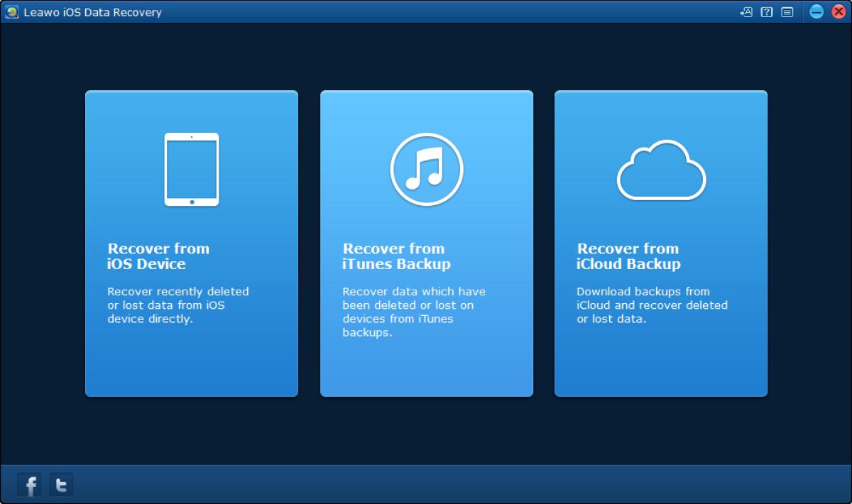
Task: Click the Recover from iTunes Backup heading
Action: pyautogui.click(x=394, y=256)
